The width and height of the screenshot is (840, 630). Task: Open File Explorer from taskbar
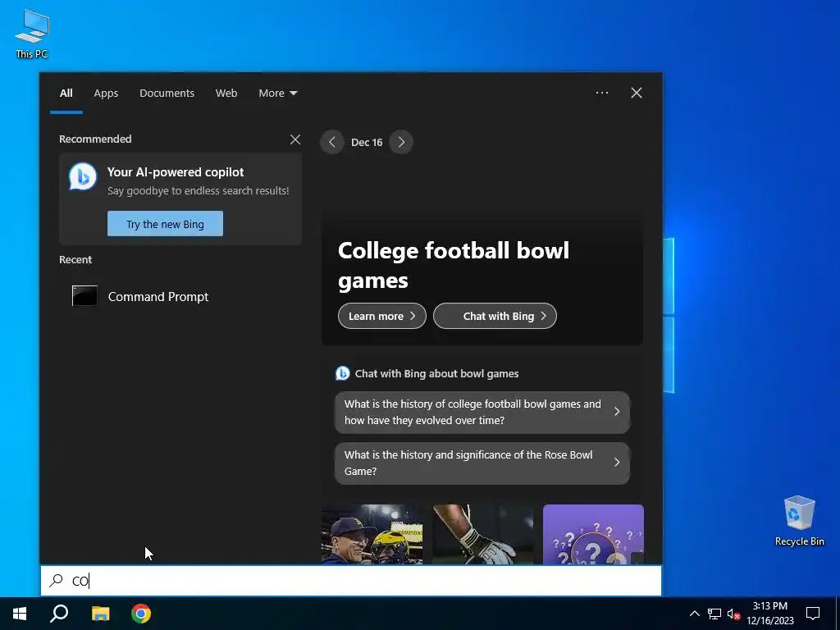coord(100,614)
